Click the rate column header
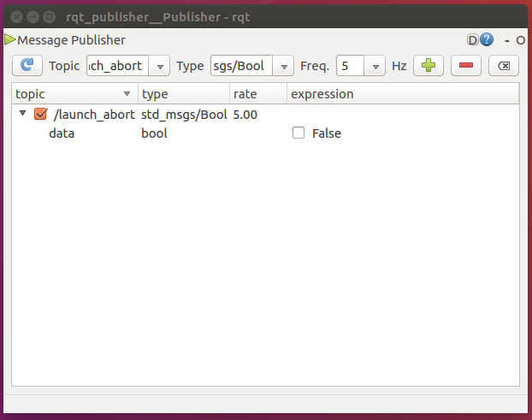 [258, 93]
